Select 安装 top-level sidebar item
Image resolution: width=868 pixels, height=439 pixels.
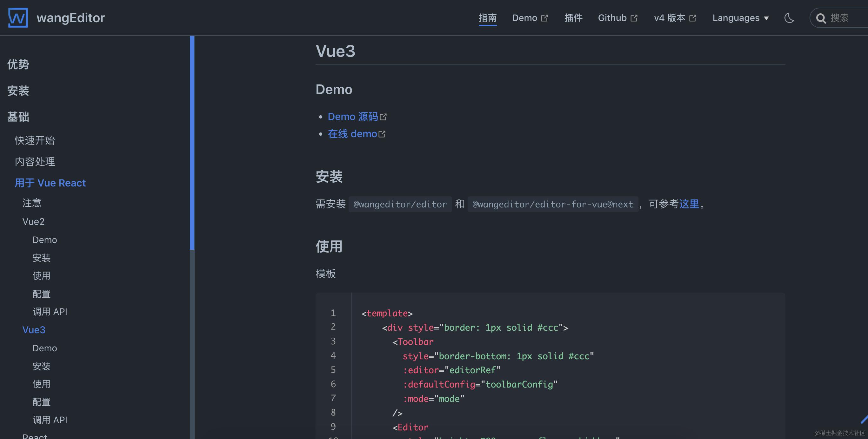click(18, 91)
